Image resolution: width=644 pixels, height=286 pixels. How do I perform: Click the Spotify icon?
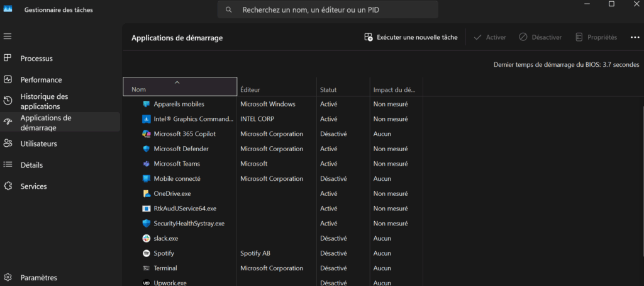click(x=146, y=253)
